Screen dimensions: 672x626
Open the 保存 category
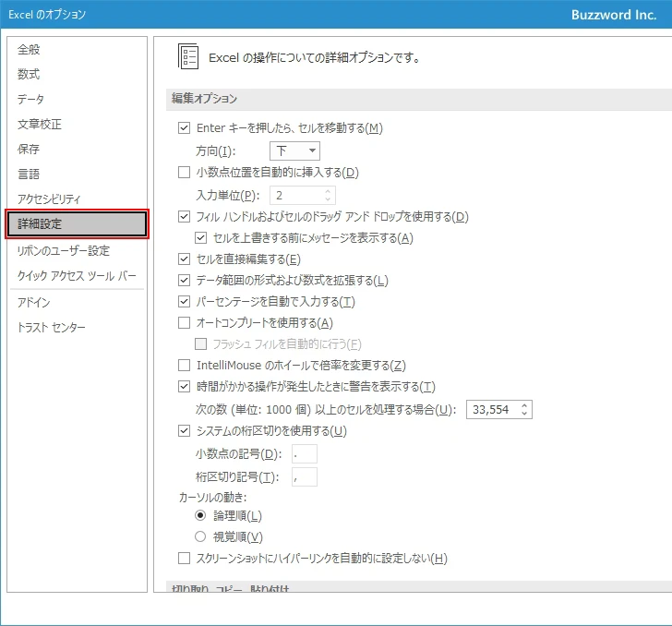click(29, 149)
